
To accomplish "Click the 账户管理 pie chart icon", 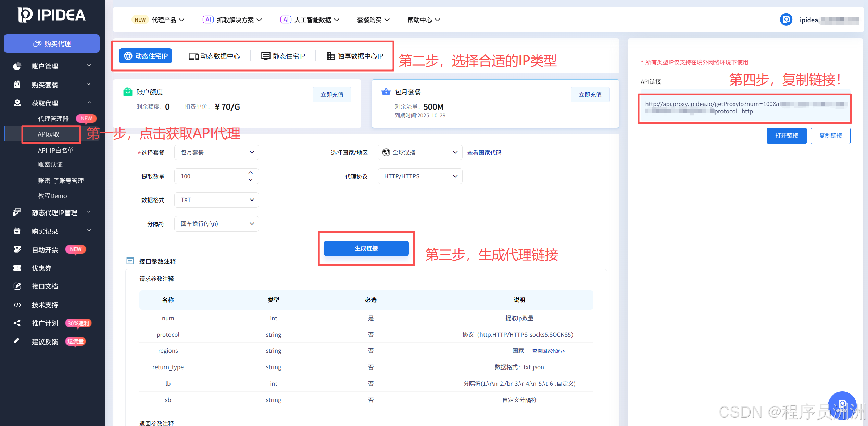I will tap(17, 66).
